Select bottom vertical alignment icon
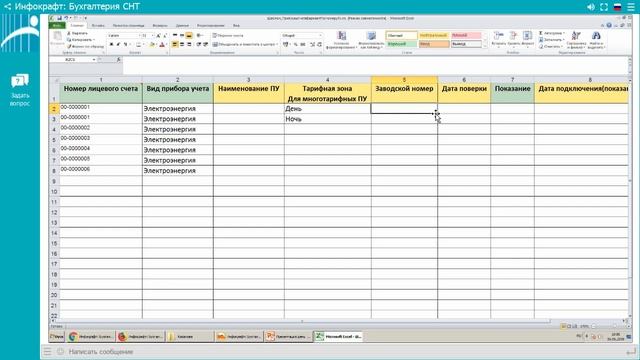This screenshot has height=360, width=640. [x=189, y=36]
